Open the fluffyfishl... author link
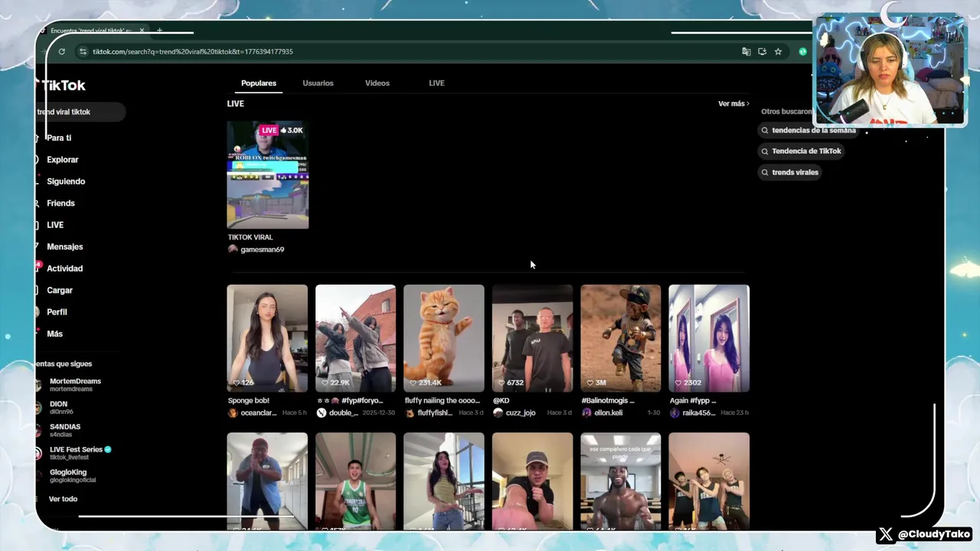This screenshot has width=980, height=551. tap(434, 413)
